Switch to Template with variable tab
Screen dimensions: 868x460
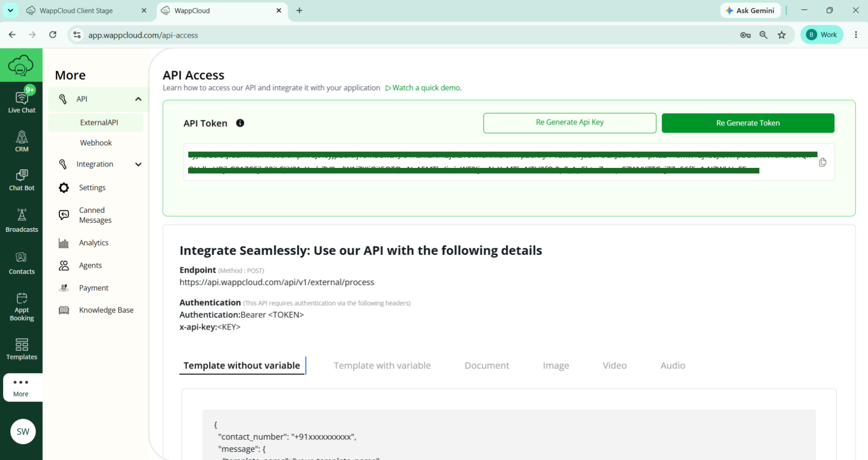click(x=382, y=365)
